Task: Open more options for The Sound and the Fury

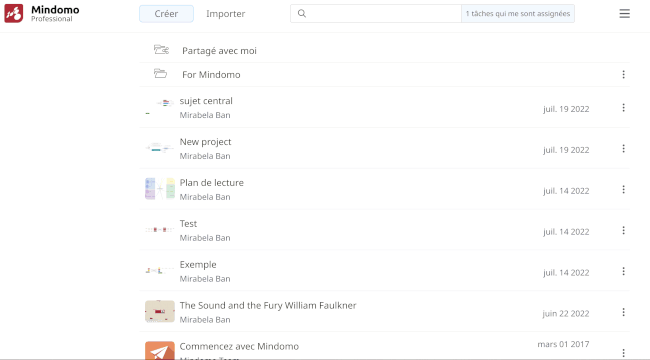Action: click(623, 312)
